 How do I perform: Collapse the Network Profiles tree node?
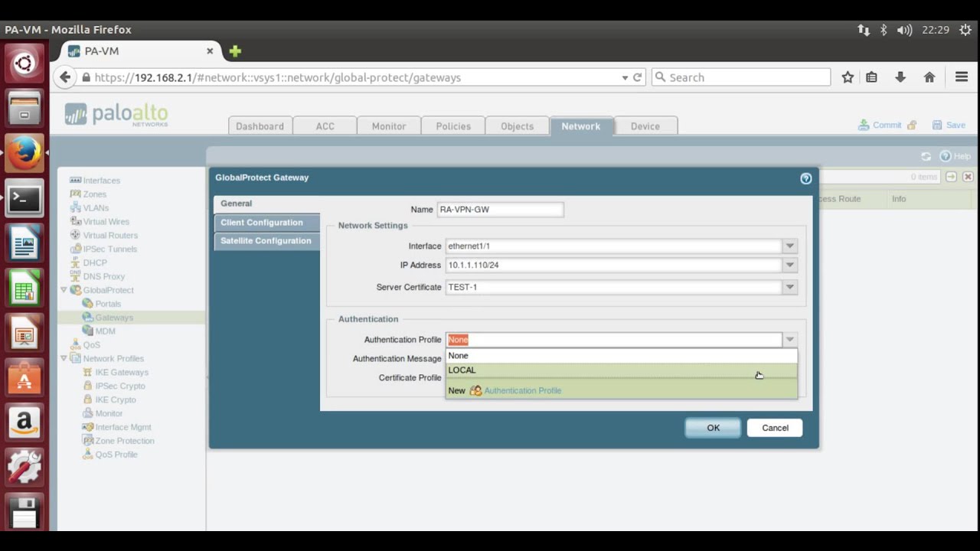point(64,358)
